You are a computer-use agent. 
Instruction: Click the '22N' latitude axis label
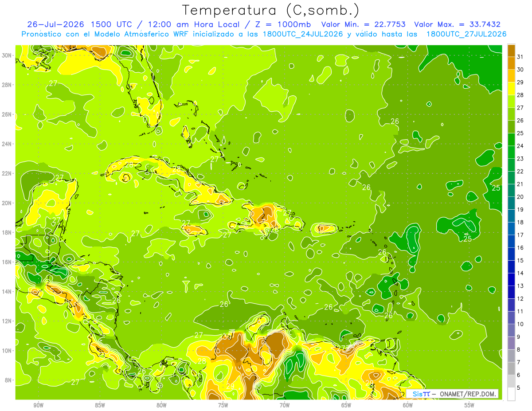(7, 173)
